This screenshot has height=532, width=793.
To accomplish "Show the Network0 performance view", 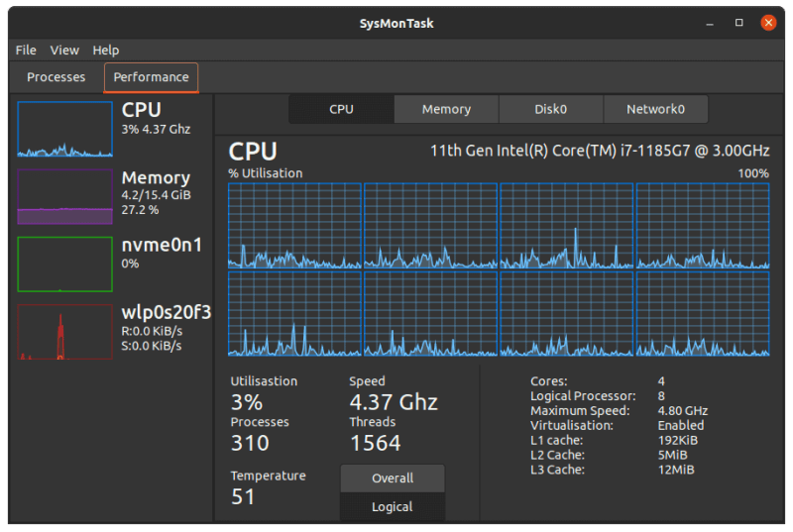I will tap(655, 110).
